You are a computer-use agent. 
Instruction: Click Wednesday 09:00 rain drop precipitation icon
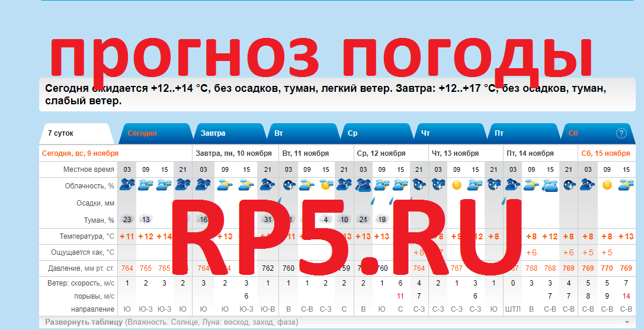(x=374, y=201)
